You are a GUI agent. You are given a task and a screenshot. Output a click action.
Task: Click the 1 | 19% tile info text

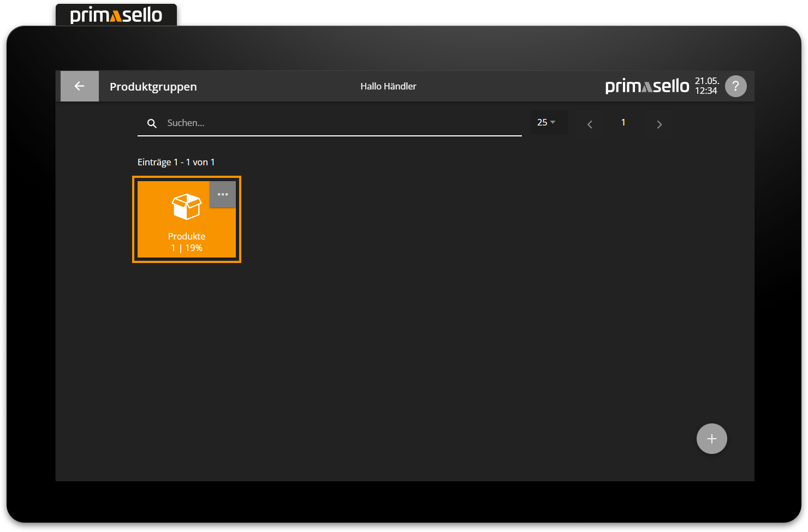pos(187,248)
